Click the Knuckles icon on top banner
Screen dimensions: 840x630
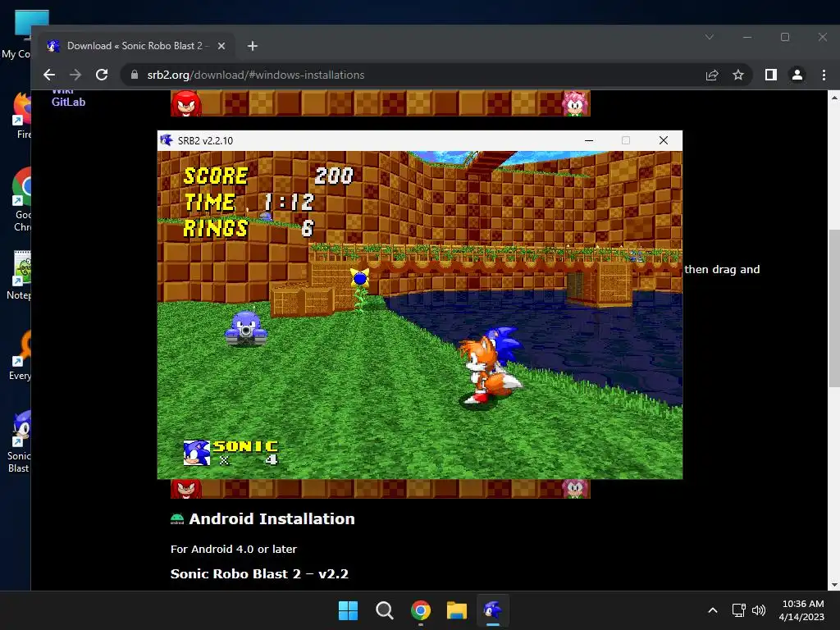click(186, 103)
